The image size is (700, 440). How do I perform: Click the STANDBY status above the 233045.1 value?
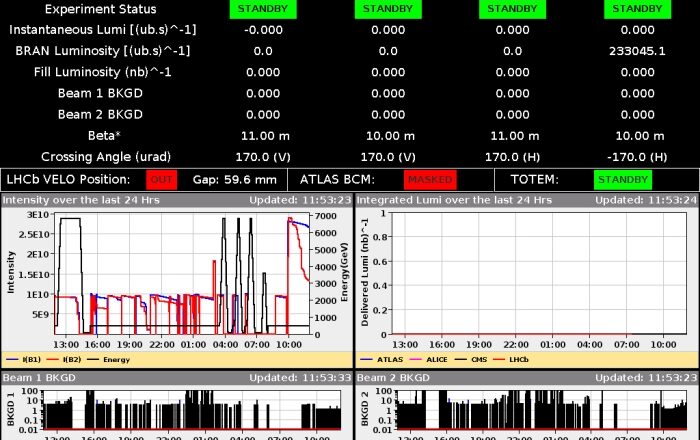tap(637, 9)
